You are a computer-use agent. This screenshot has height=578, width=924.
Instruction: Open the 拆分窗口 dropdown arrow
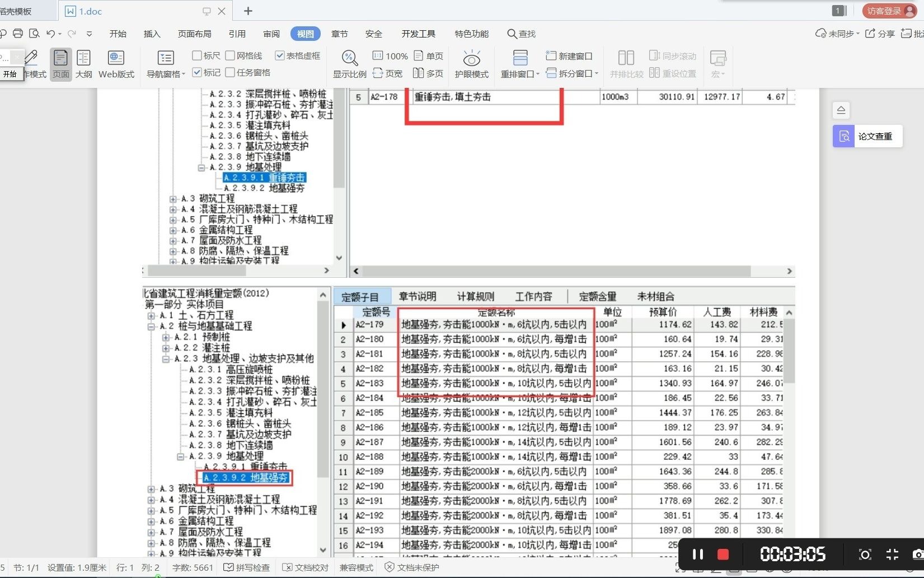[597, 73]
